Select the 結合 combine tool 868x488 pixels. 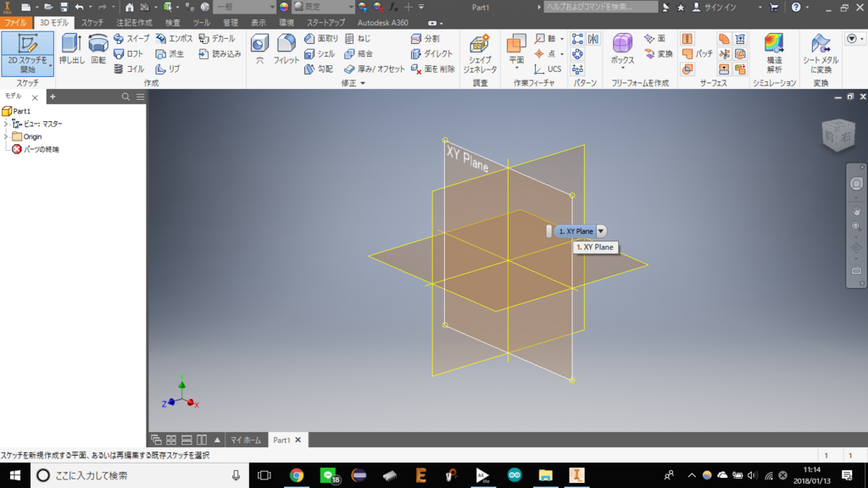(x=359, y=53)
